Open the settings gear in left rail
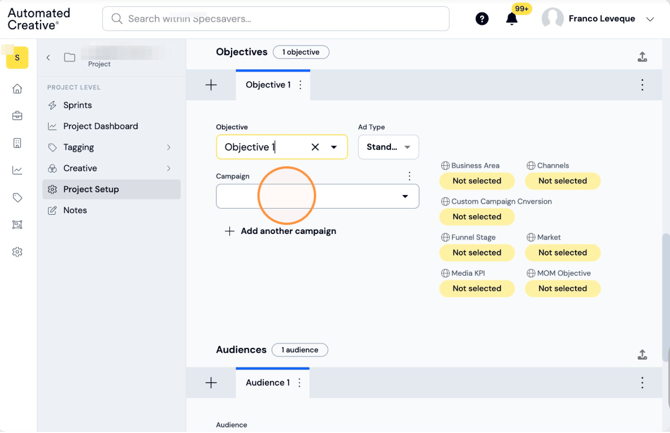The image size is (670, 433). pyautogui.click(x=17, y=252)
